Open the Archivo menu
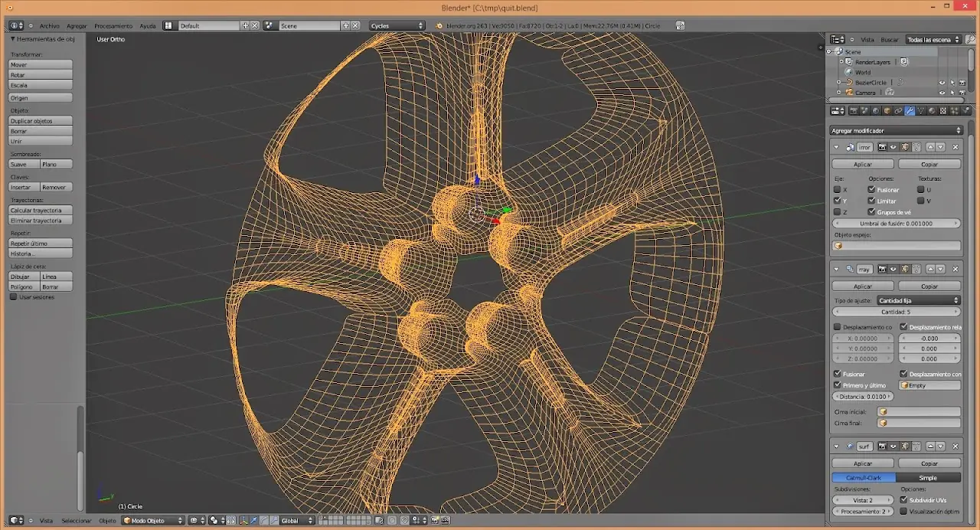The image size is (980, 530). pyautogui.click(x=49, y=26)
